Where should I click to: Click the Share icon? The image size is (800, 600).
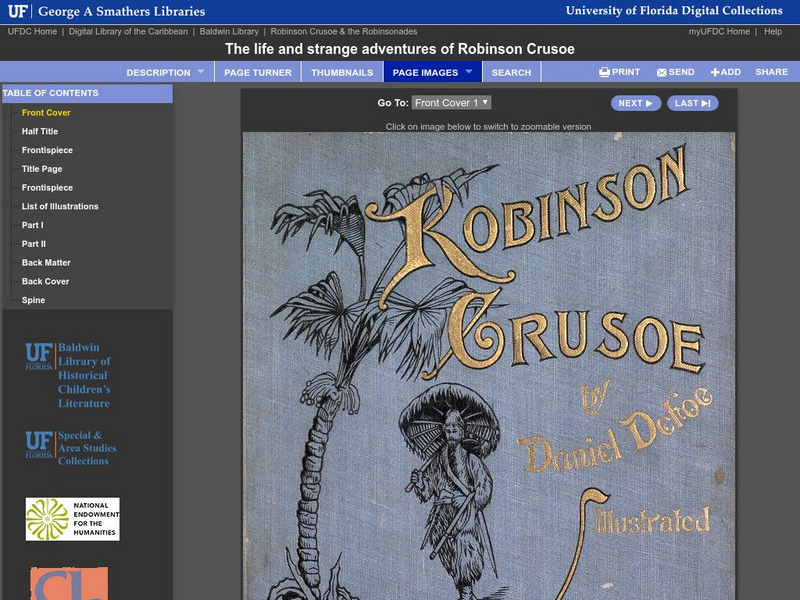pyautogui.click(x=770, y=71)
